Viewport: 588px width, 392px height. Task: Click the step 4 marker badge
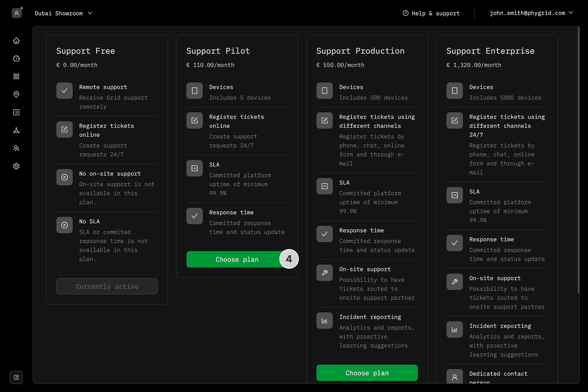[289, 259]
